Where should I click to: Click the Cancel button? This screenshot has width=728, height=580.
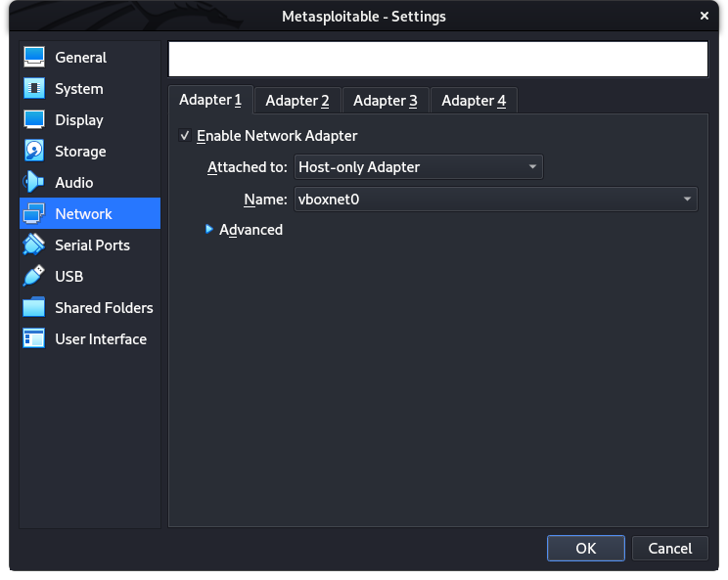(669, 548)
